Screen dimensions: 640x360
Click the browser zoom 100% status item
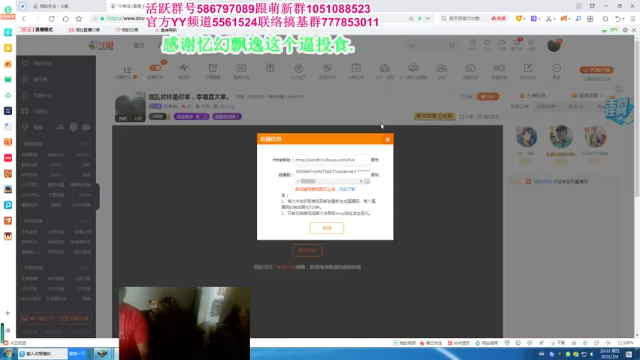625,343
